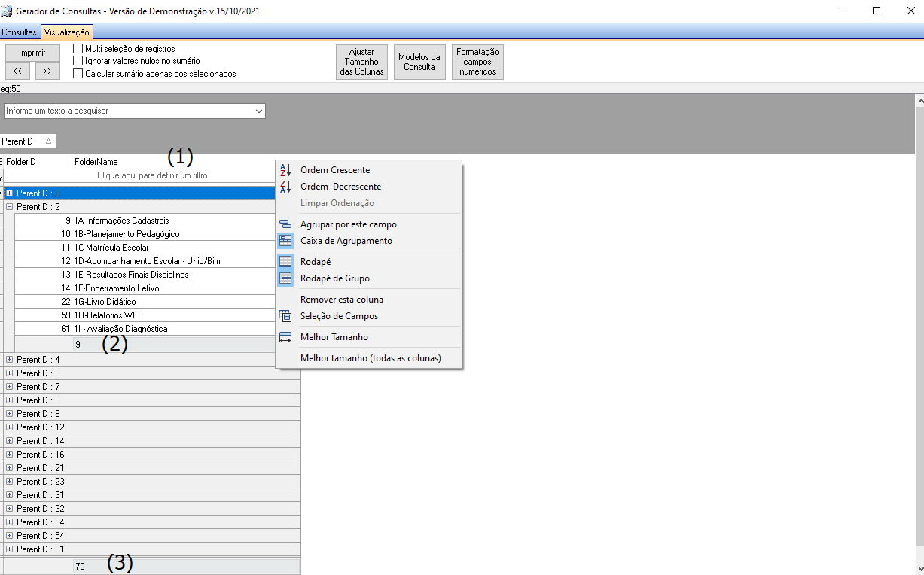Click the Seleção de Campos icon
This screenshot has width=924, height=575.
point(285,316)
